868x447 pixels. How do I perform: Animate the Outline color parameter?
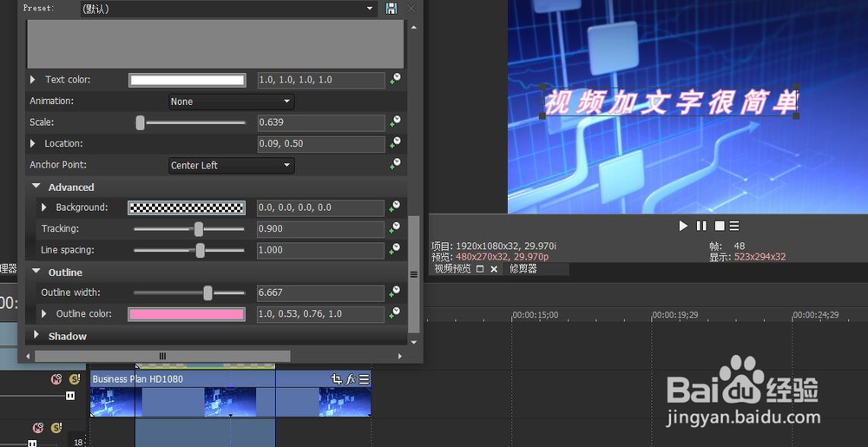[395, 313]
